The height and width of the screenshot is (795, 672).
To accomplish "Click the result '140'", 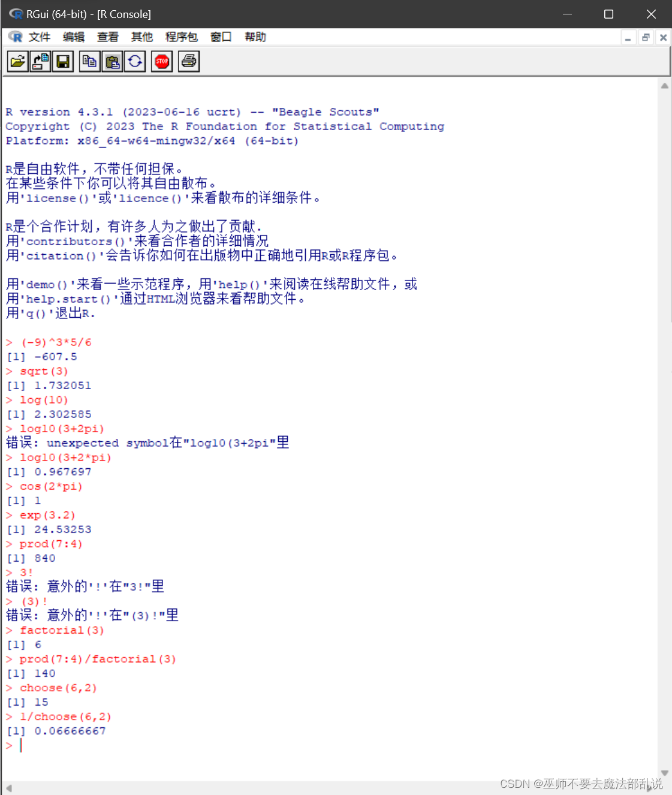I will tap(45, 673).
